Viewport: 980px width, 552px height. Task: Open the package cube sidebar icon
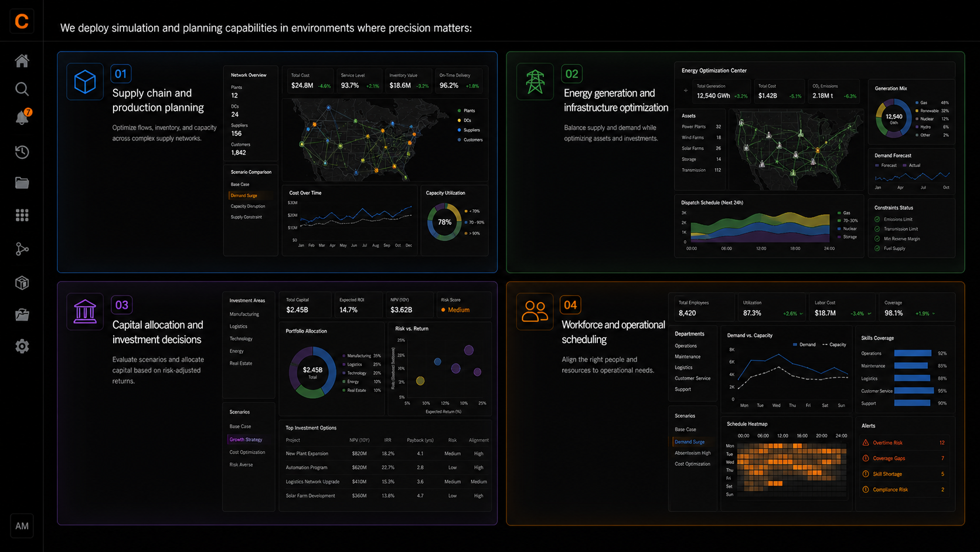point(22,283)
